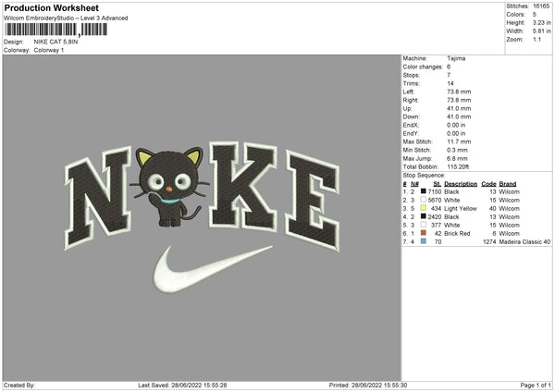This screenshot has width=555, height=392.
Task: Click the stitch count "377"
Action: pos(436,225)
